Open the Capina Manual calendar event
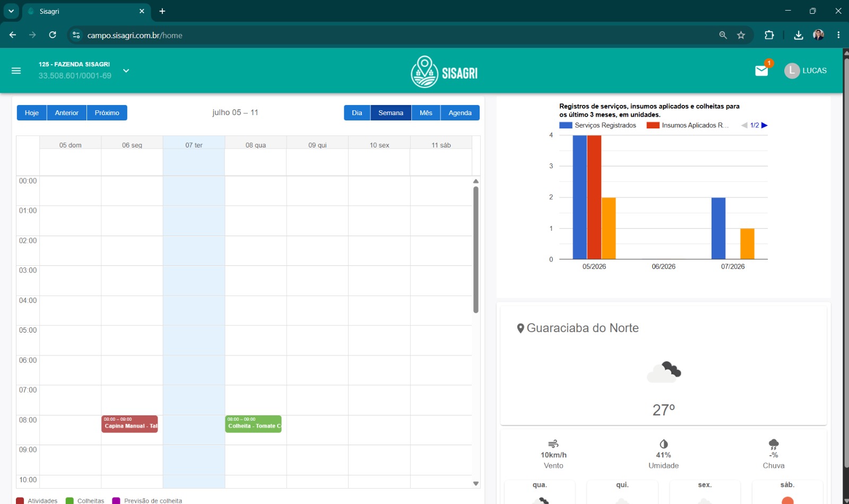The width and height of the screenshot is (849, 504). coord(129,424)
